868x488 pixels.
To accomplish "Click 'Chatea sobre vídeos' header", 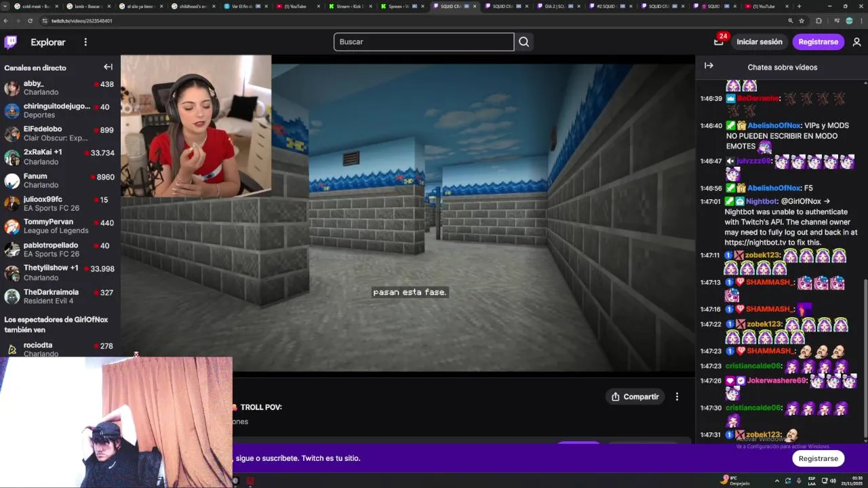I will click(782, 67).
